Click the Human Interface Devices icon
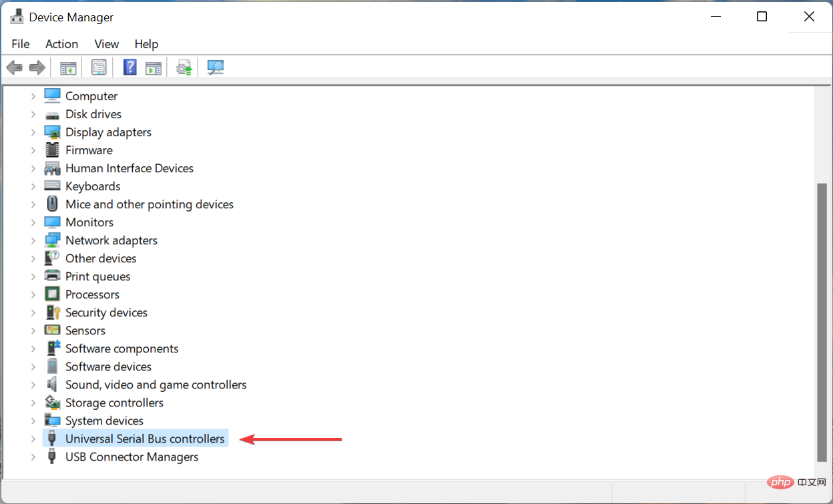Viewport: 833px width, 504px height. (x=52, y=168)
